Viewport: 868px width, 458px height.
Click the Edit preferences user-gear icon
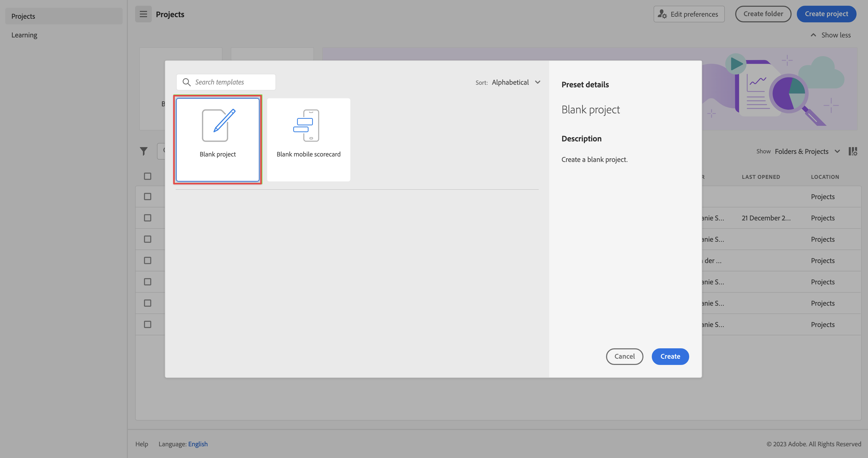[662, 14]
